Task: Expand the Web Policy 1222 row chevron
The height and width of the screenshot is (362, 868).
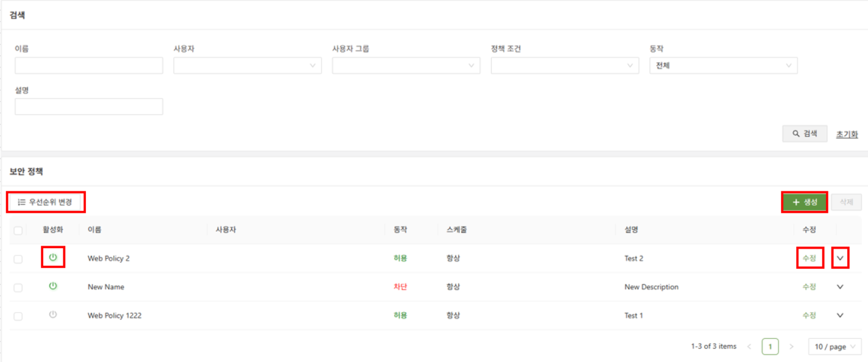Action: pos(840,316)
